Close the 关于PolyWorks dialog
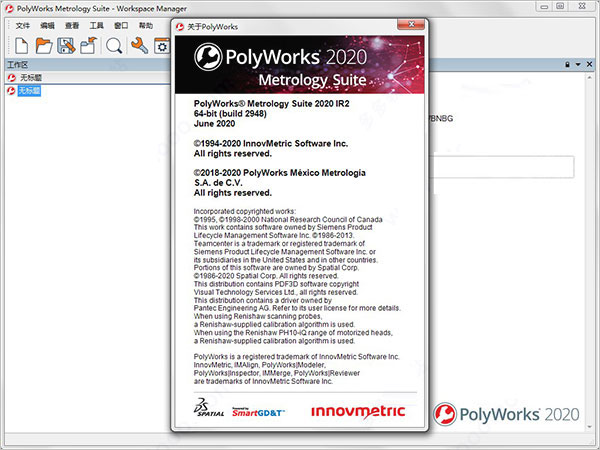Image resolution: width=600 pixels, height=450 pixels. (411, 24)
